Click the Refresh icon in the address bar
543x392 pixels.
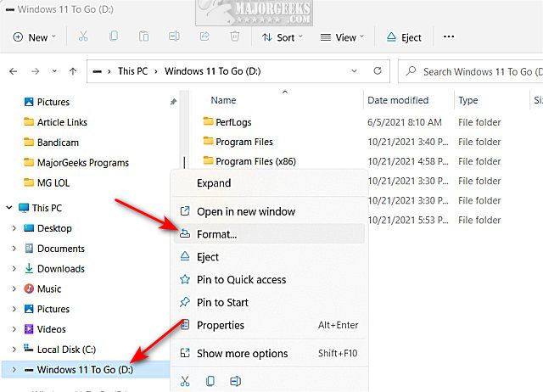coord(378,71)
